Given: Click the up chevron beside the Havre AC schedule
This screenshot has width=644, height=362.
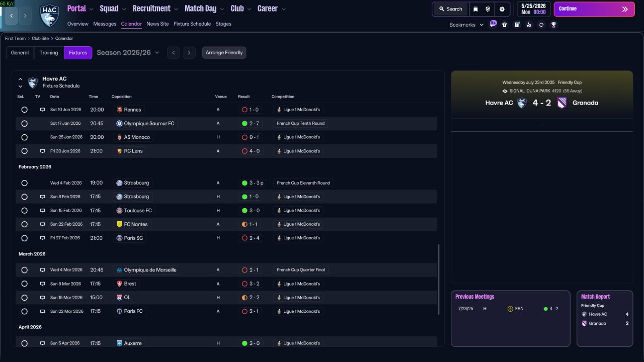Looking at the screenshot, I should pyautogui.click(x=21, y=79).
